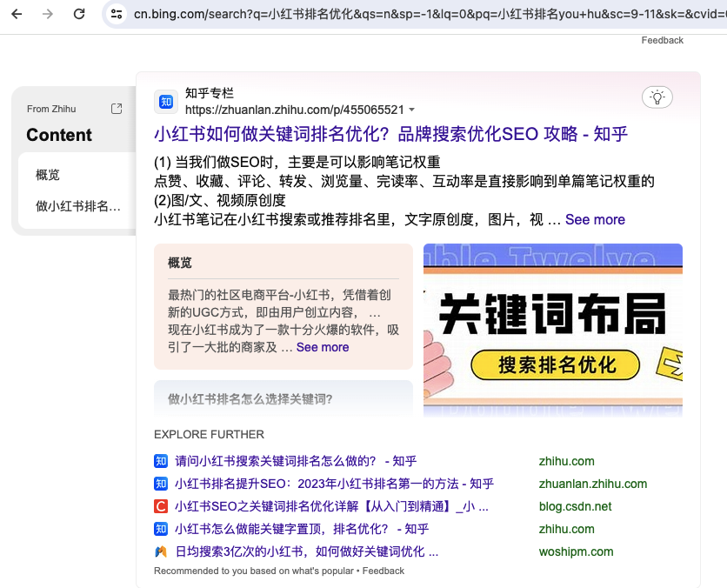
Task: Click the woshipm.com domain text
Action: pyautogui.click(x=576, y=551)
